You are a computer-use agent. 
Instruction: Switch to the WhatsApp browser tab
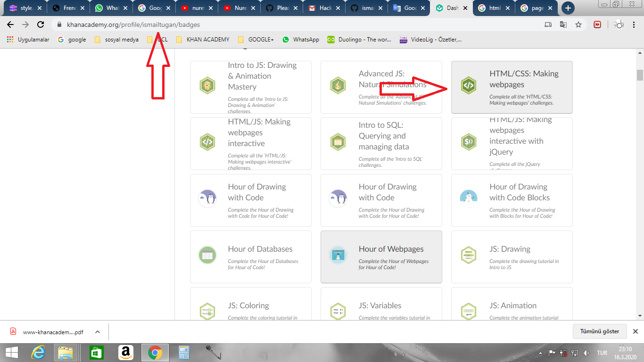pos(111,8)
